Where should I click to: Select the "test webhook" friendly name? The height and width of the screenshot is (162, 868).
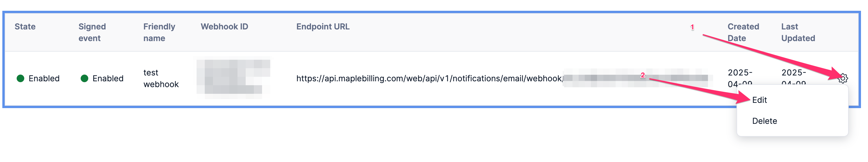pos(161,78)
